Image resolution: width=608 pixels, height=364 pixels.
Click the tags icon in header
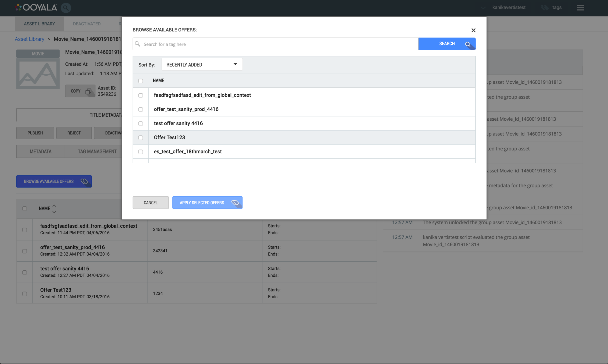(x=545, y=8)
